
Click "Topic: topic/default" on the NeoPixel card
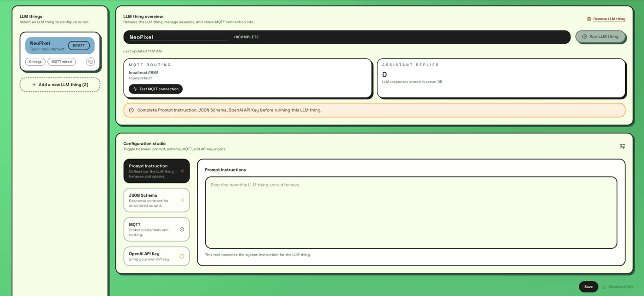click(47, 49)
